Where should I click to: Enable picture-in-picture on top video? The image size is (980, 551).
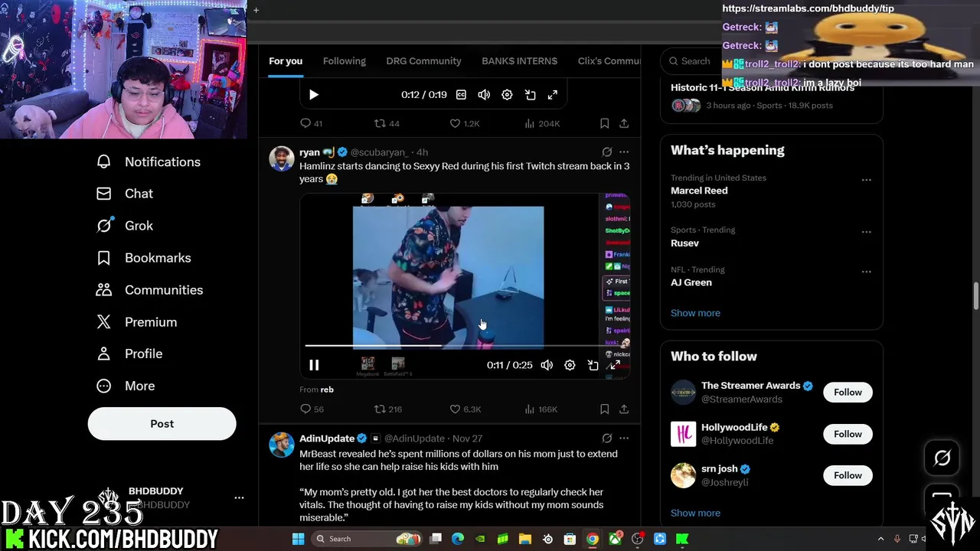click(x=530, y=95)
